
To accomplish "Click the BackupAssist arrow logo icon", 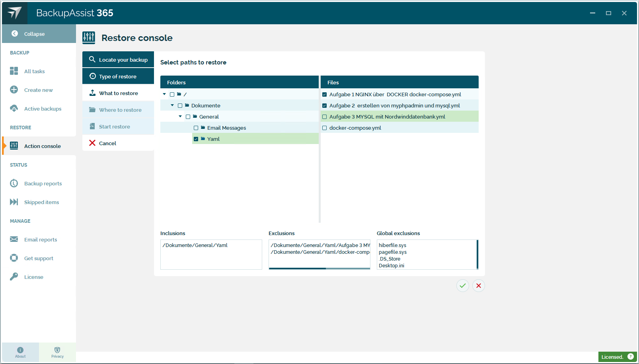I will [15, 13].
